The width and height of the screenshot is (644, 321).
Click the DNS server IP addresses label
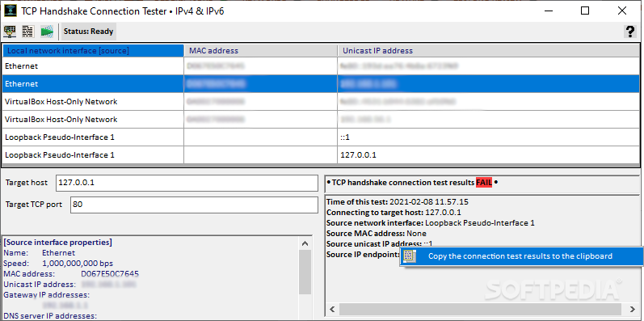tap(50, 315)
